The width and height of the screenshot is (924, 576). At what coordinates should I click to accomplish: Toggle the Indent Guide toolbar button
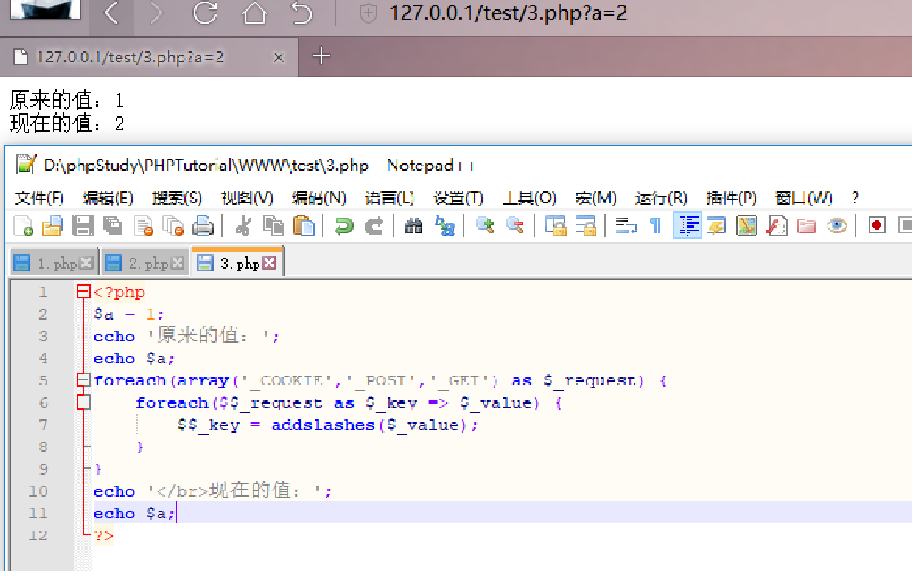click(x=688, y=226)
